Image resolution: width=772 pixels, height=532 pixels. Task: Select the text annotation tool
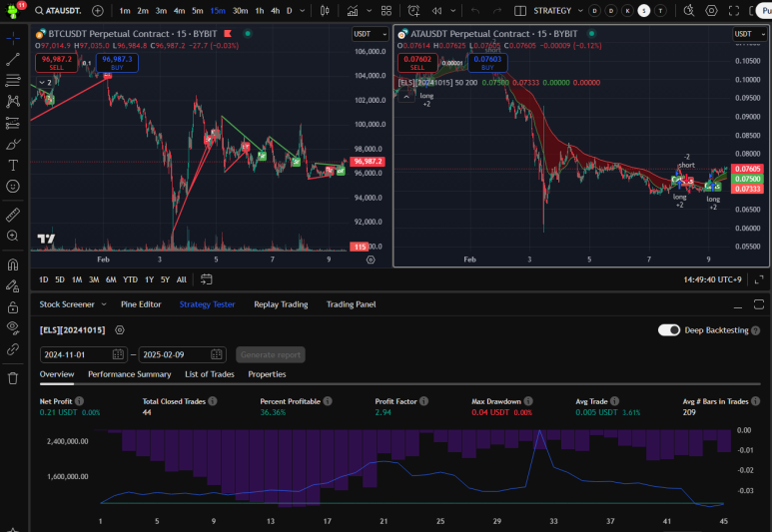[13, 166]
